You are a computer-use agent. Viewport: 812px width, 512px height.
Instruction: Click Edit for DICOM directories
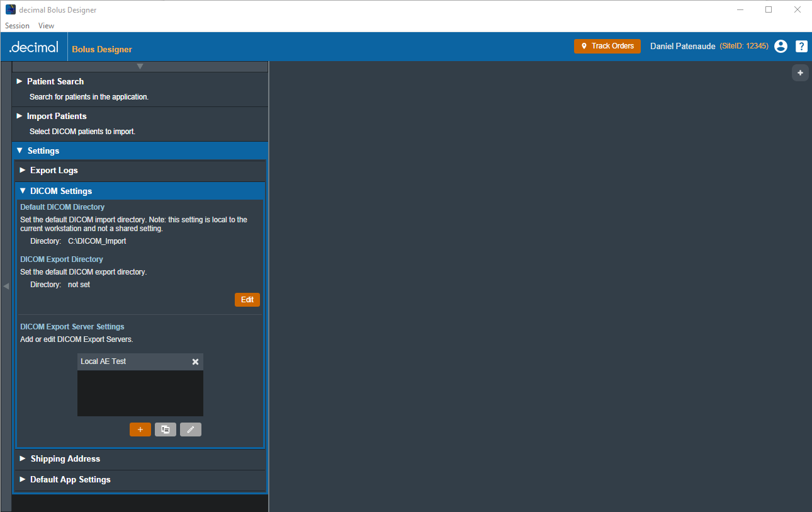tap(247, 300)
